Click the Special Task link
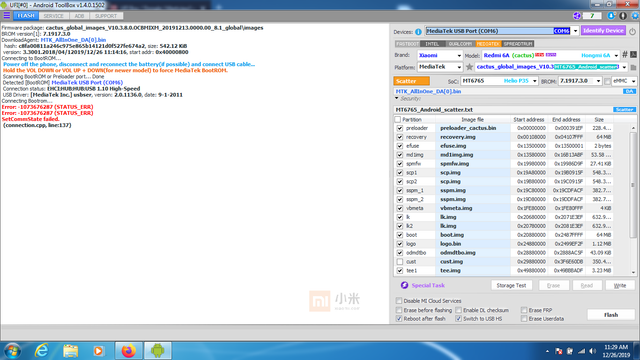 coord(428,285)
